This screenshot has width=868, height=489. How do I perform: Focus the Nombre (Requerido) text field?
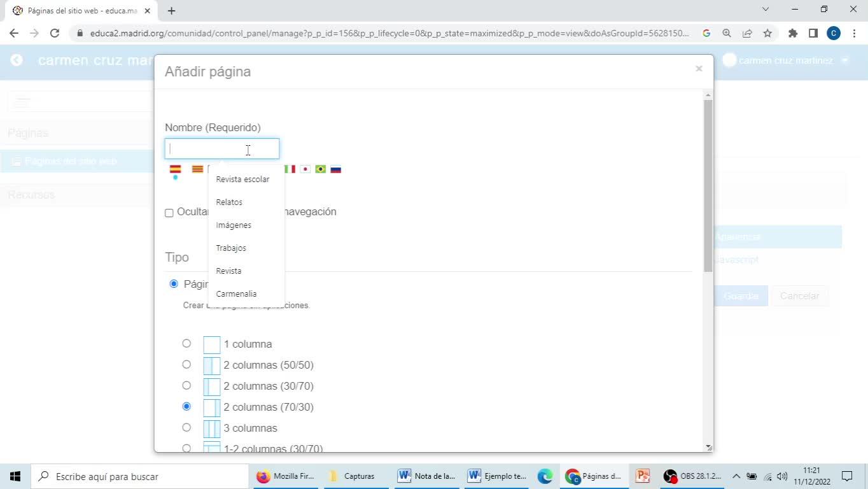[222, 149]
